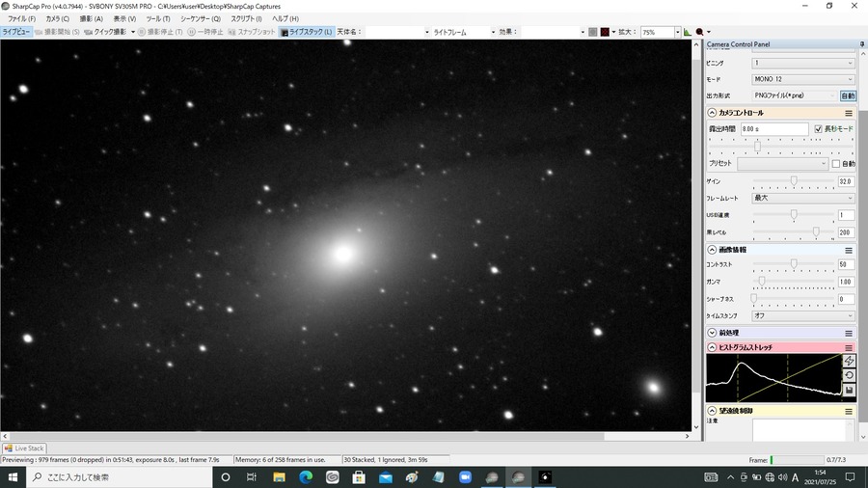The width and height of the screenshot is (868, 488).
Task: Click the クイック撮影 quick capture button
Action: pyautogui.click(x=106, y=32)
